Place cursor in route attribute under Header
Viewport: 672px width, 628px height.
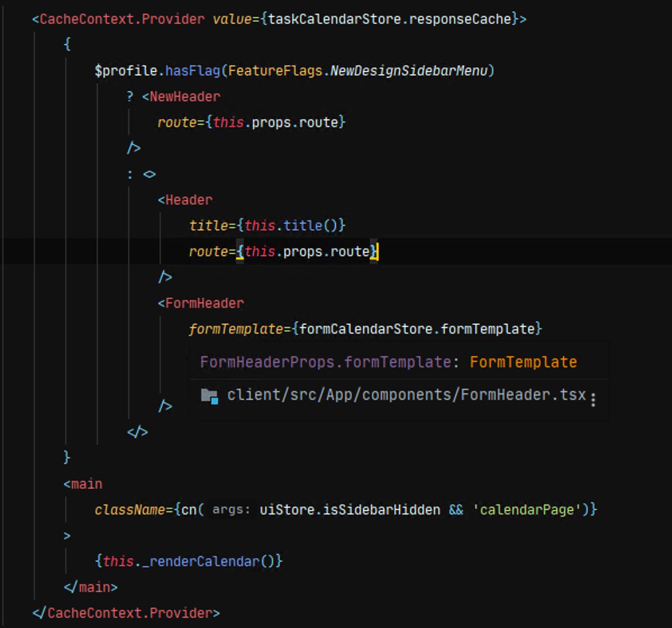(208, 252)
